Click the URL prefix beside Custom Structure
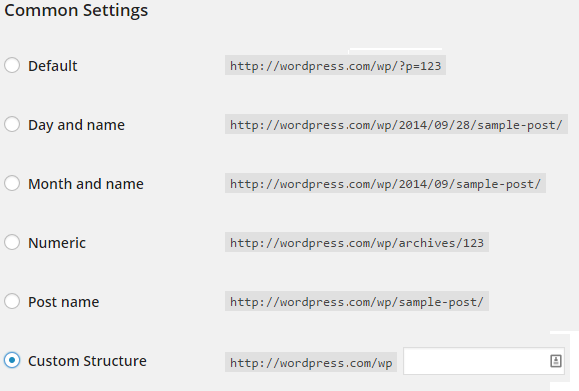 pos(311,362)
